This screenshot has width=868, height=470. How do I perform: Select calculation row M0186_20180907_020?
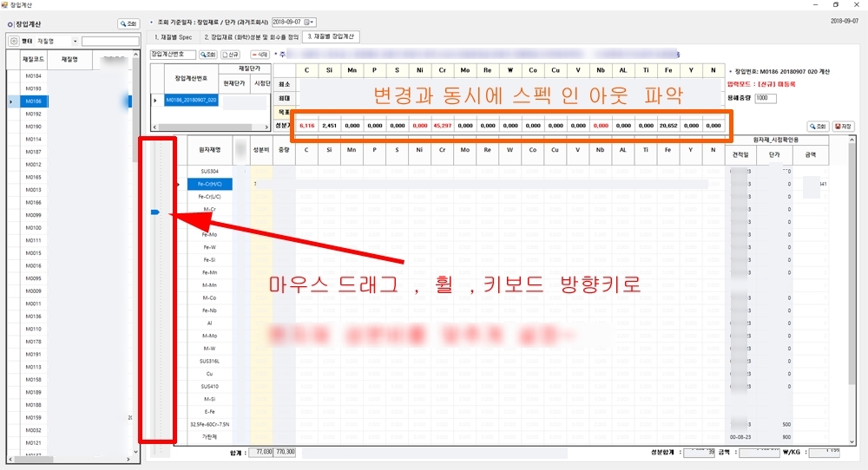coord(191,100)
